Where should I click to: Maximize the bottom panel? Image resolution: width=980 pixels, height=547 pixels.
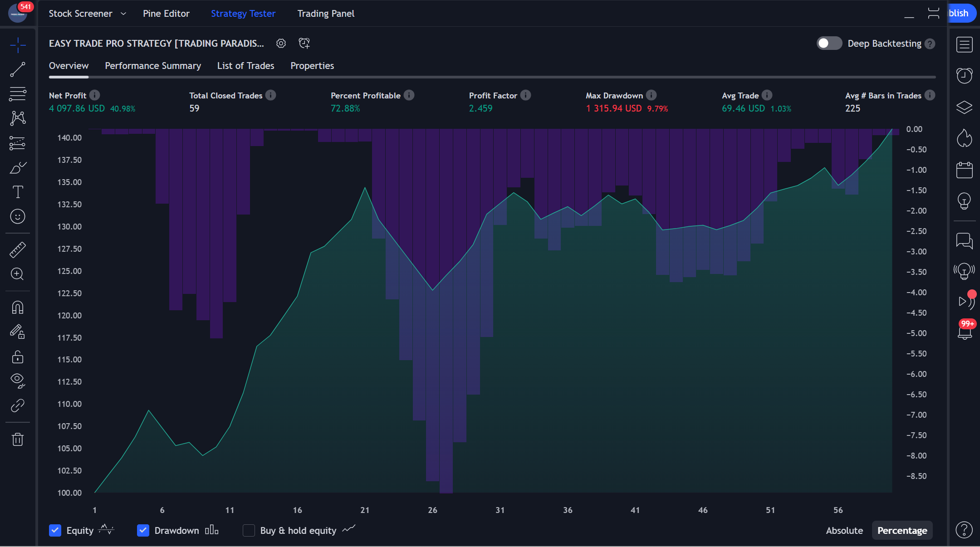tap(933, 14)
